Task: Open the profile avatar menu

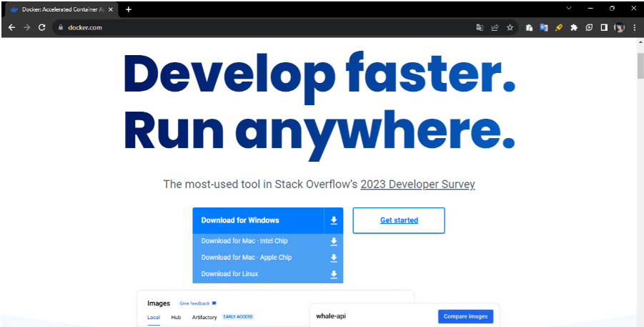Action: tap(620, 28)
